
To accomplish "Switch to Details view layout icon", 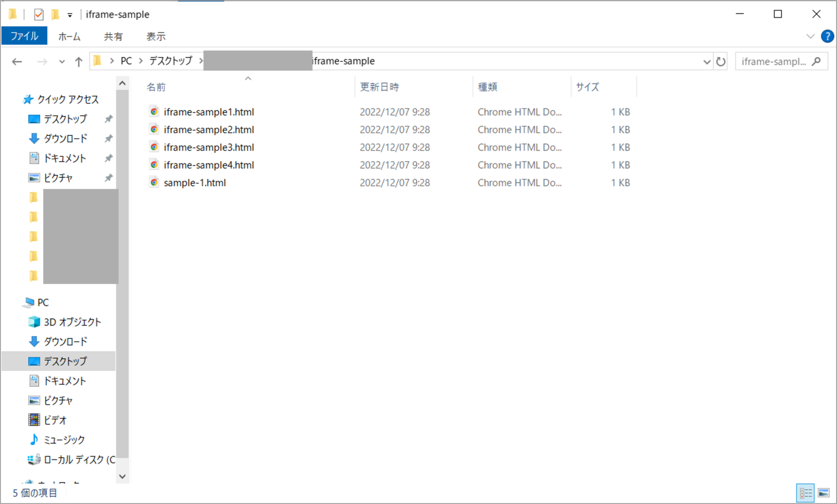I will (x=805, y=493).
